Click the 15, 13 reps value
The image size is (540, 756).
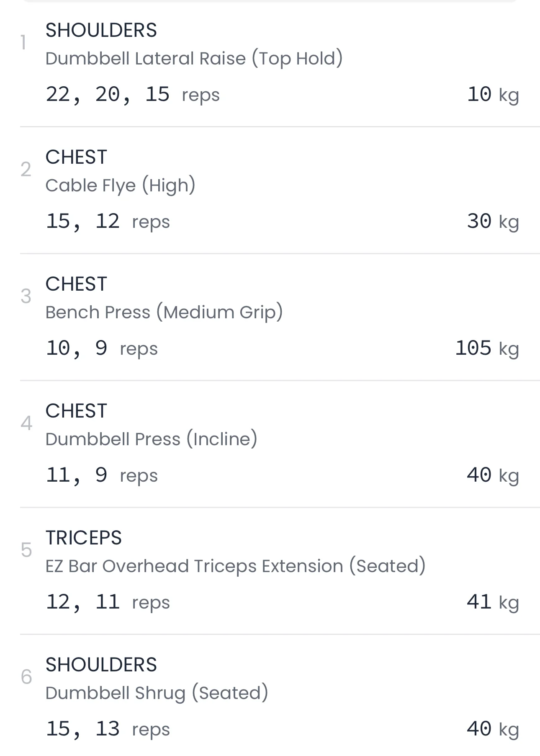(108, 729)
